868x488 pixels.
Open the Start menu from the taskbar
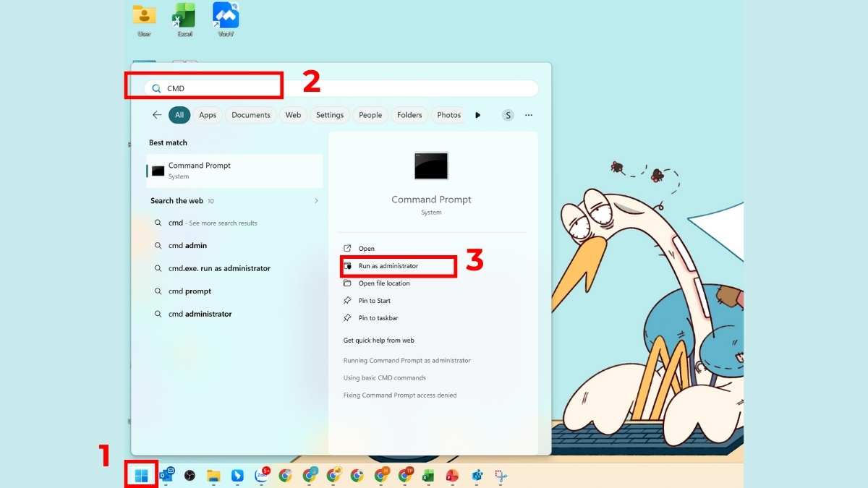(x=142, y=475)
